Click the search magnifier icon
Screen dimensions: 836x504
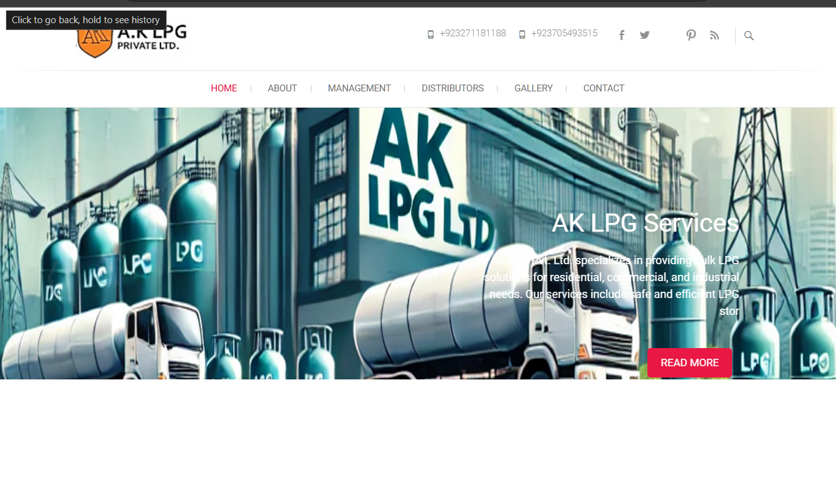(x=749, y=36)
